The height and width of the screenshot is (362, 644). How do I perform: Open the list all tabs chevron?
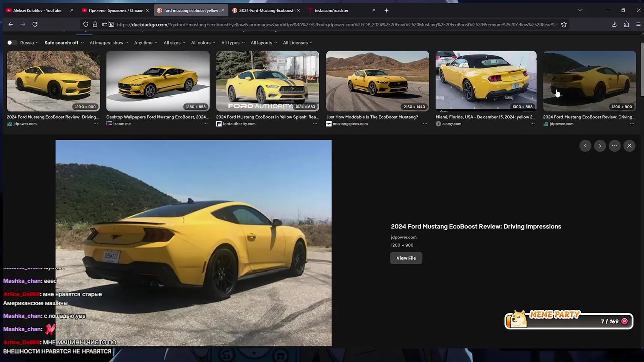coord(580,10)
